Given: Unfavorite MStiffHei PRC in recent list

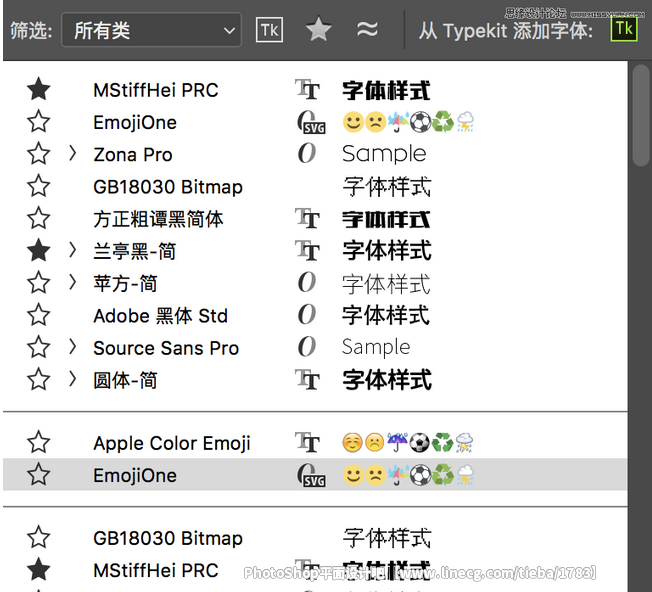Looking at the screenshot, I should pos(39,89).
